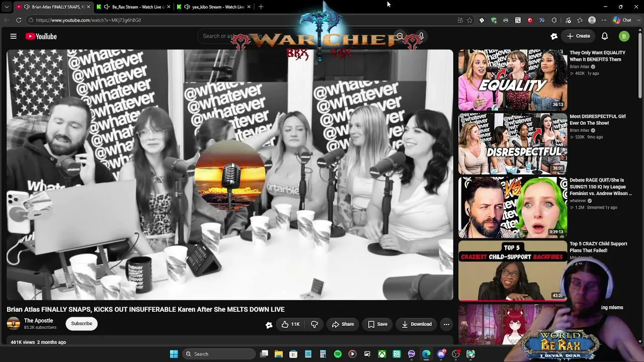The width and height of the screenshot is (644, 362).
Task: Download this video
Action: tap(417, 324)
